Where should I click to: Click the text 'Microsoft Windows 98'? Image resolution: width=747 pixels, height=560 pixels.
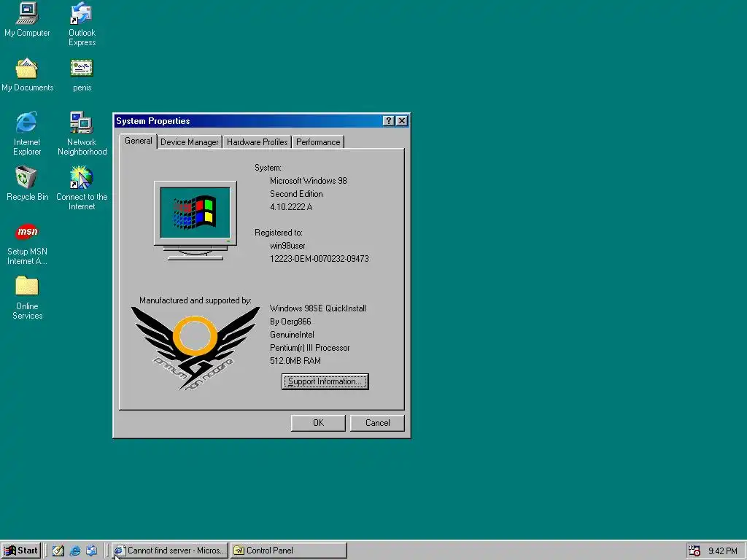click(309, 181)
